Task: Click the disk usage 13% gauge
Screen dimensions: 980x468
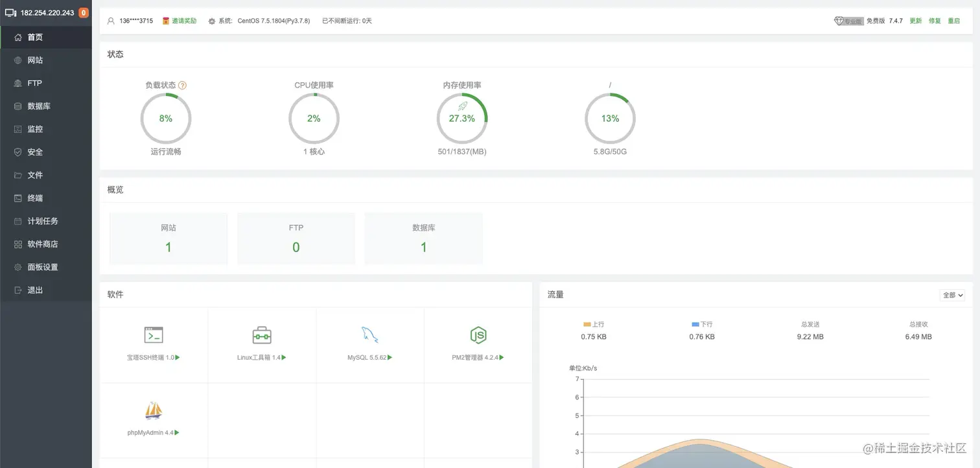Action: (x=610, y=118)
